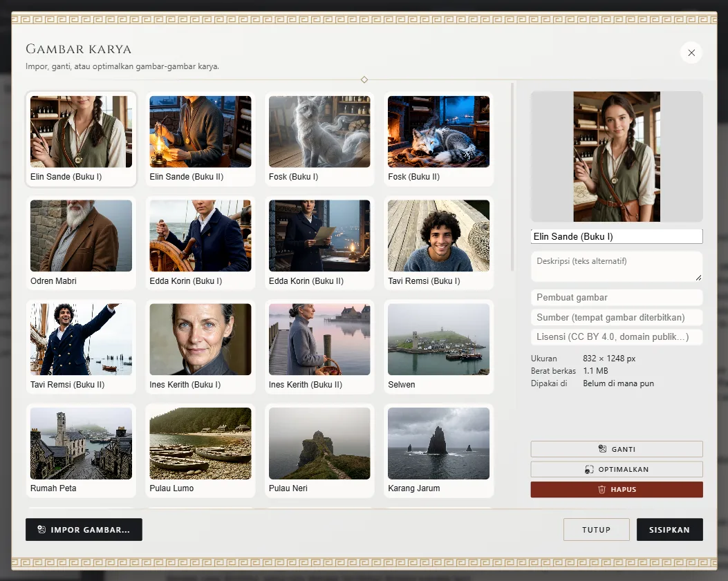
Task: Select the Edda Korin (Buku I) thumbnail
Action: (200, 243)
